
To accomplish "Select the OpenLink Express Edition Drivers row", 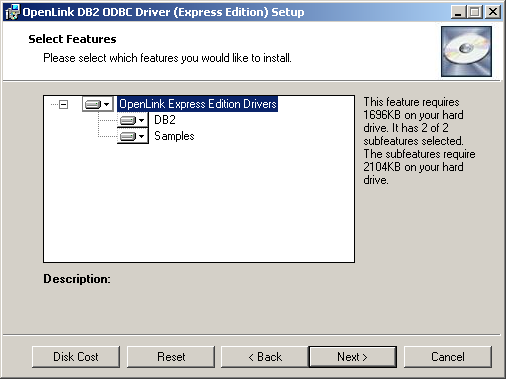I will point(198,104).
